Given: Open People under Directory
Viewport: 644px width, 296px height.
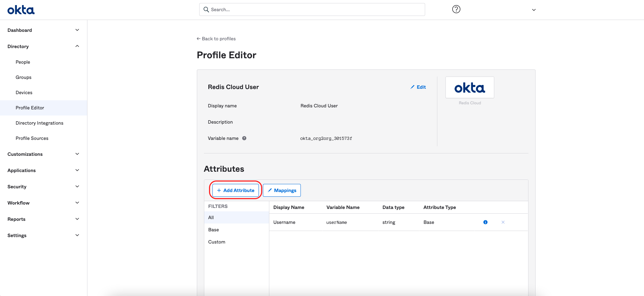Looking at the screenshot, I should click(23, 62).
